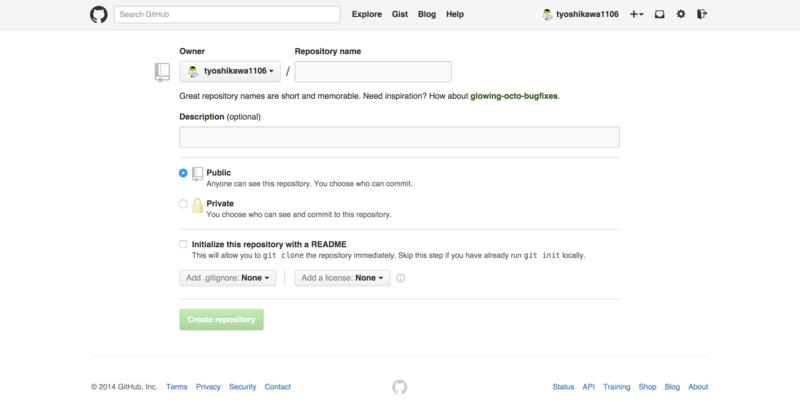Open the Contact footer link
Screen dimensions: 800x402
278,387
